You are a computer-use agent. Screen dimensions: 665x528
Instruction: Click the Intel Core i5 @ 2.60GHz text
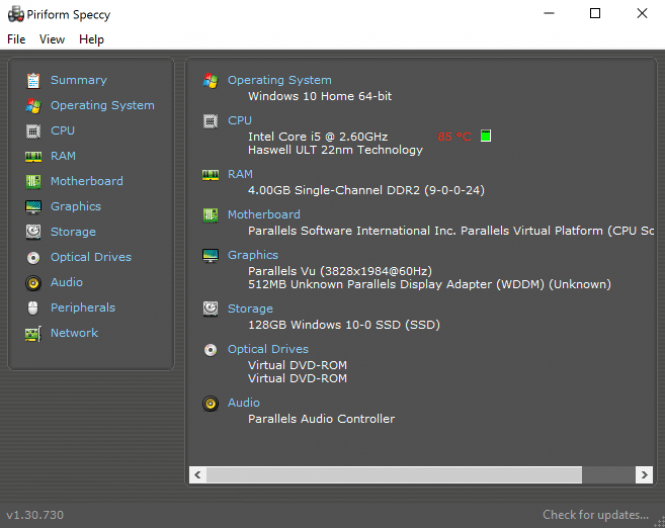(x=318, y=137)
